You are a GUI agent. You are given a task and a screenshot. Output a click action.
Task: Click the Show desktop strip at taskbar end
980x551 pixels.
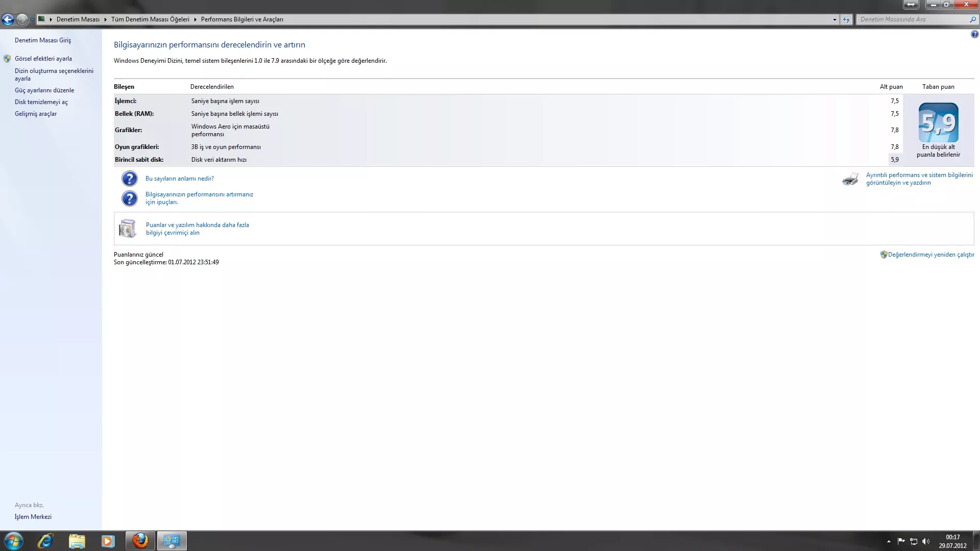tap(976, 541)
